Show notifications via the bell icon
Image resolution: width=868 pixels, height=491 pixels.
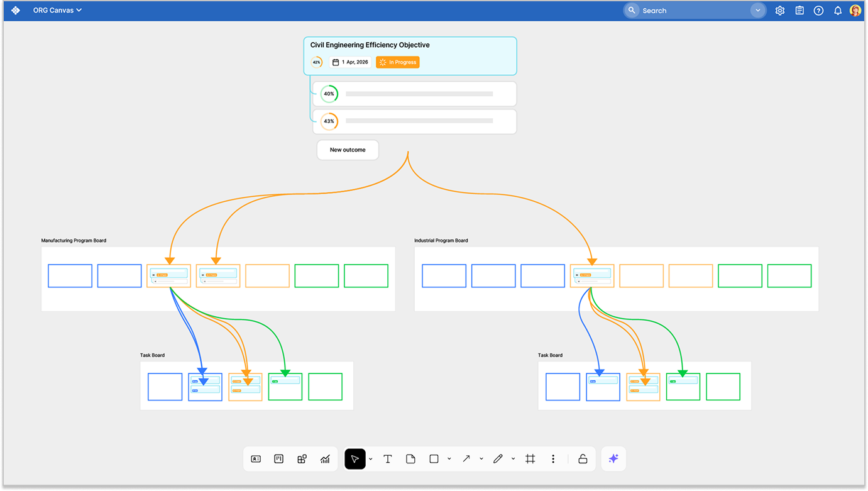point(838,11)
